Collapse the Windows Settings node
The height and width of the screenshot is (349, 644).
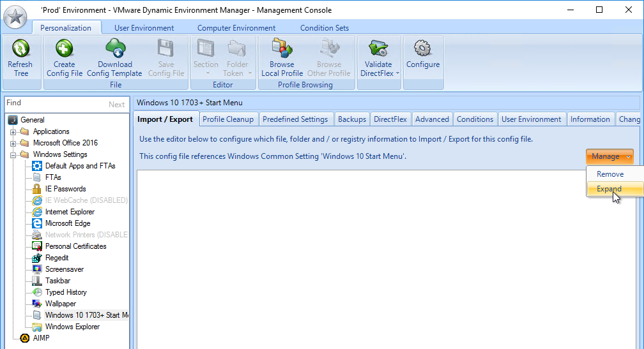(x=13, y=155)
